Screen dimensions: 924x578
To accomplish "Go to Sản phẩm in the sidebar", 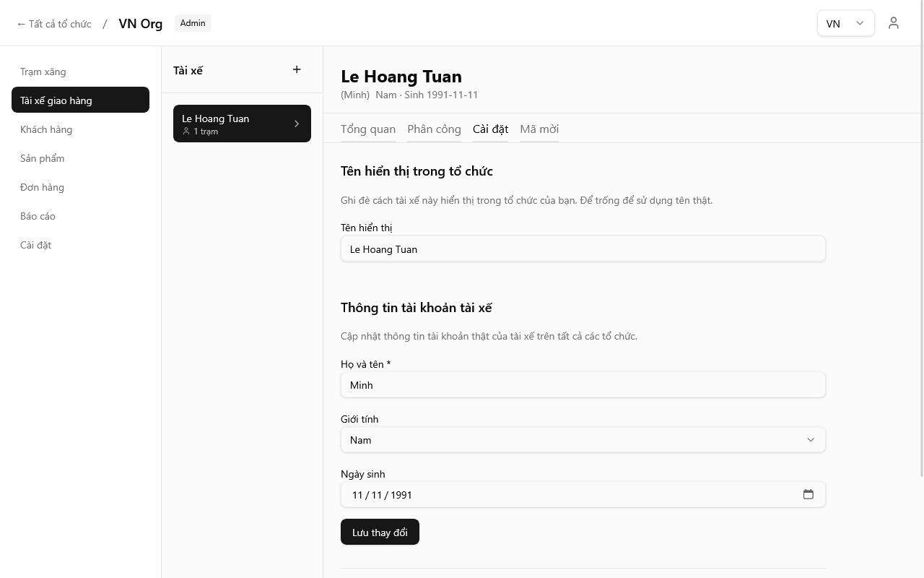I will click(43, 158).
